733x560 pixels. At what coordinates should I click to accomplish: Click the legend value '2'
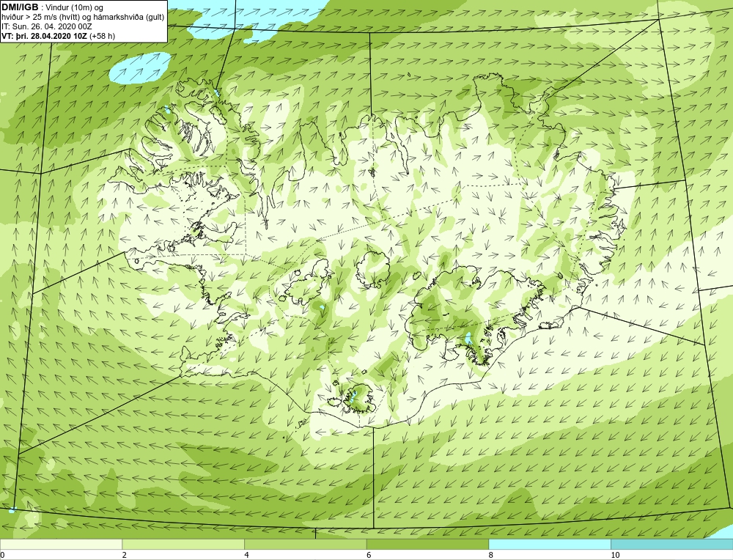125,556
